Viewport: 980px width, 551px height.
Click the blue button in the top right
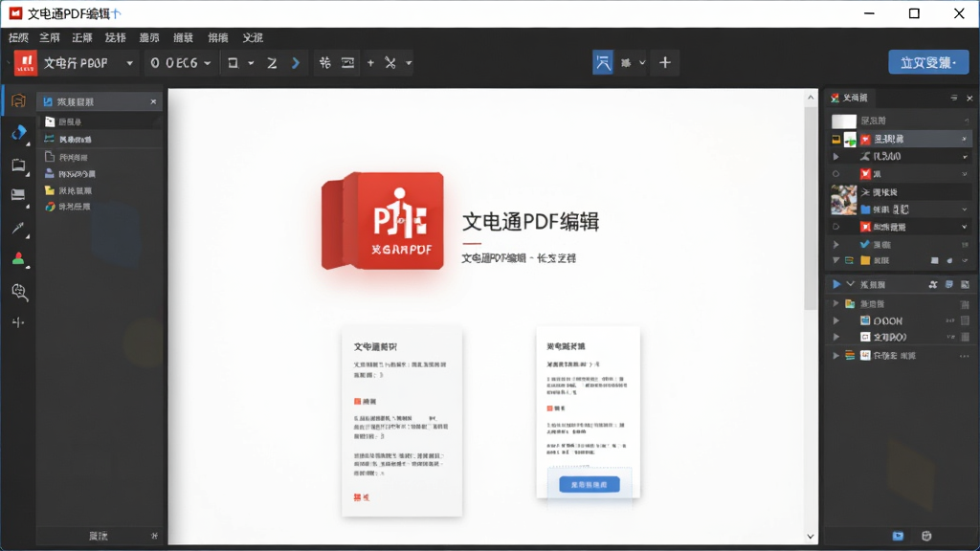928,62
